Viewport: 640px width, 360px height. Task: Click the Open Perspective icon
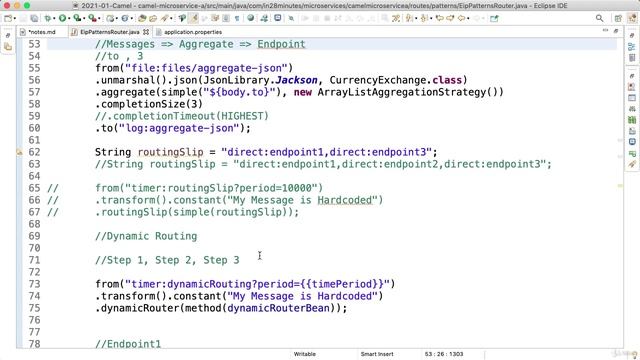point(618,18)
